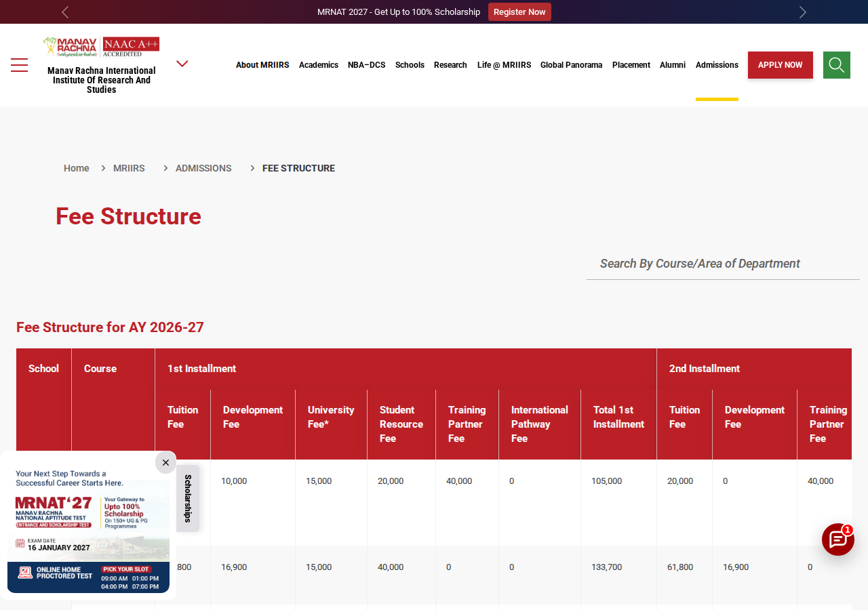868x610 pixels.
Task: Click the Register Now button
Action: coord(519,12)
